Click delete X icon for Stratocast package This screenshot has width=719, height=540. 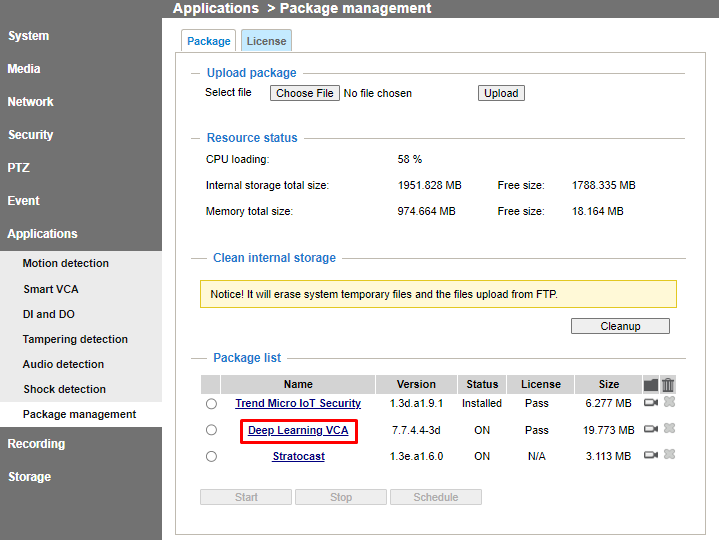coord(669,455)
